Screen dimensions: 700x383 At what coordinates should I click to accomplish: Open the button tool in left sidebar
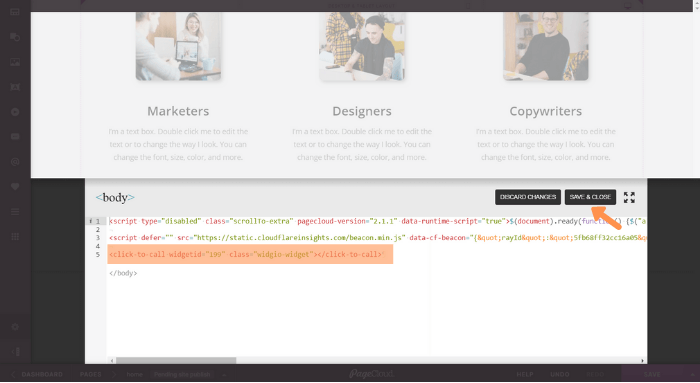tap(15, 137)
